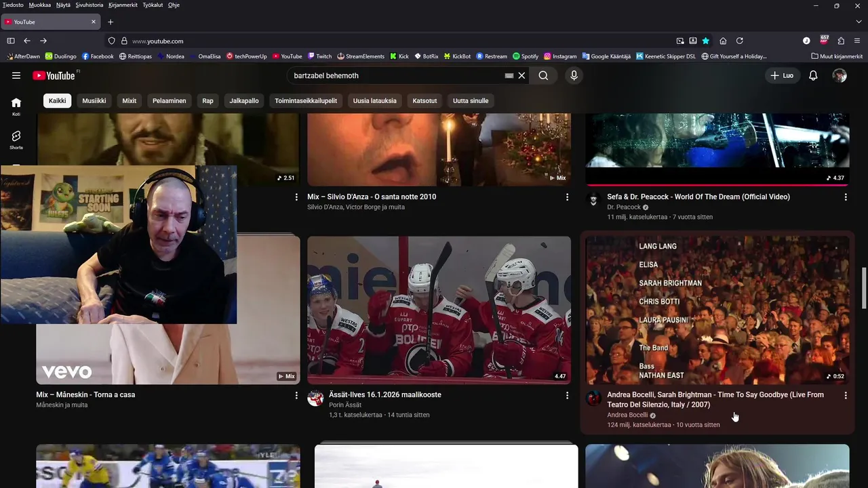
Task: Select the Katsotut filter chip
Action: [425, 101]
